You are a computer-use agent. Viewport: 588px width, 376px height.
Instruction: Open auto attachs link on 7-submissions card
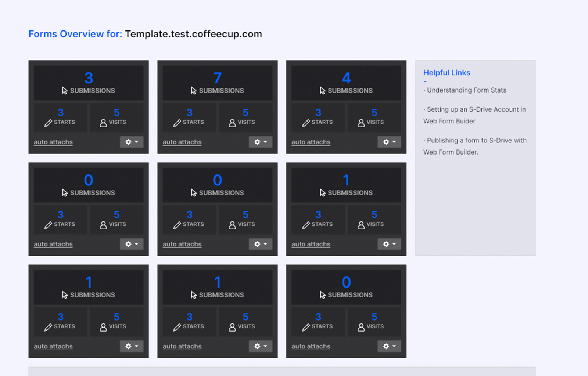(182, 142)
